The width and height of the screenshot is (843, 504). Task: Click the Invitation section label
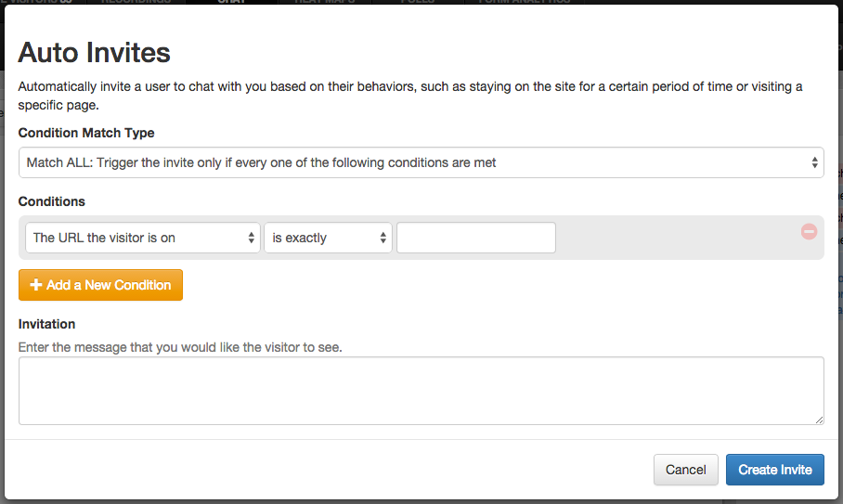click(46, 324)
